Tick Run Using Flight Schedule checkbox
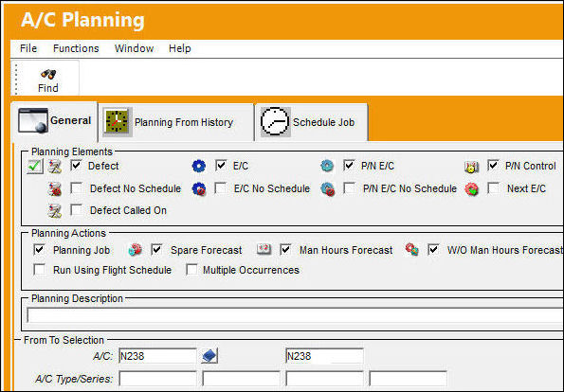Viewport: 564px width, 392px height. (x=39, y=270)
